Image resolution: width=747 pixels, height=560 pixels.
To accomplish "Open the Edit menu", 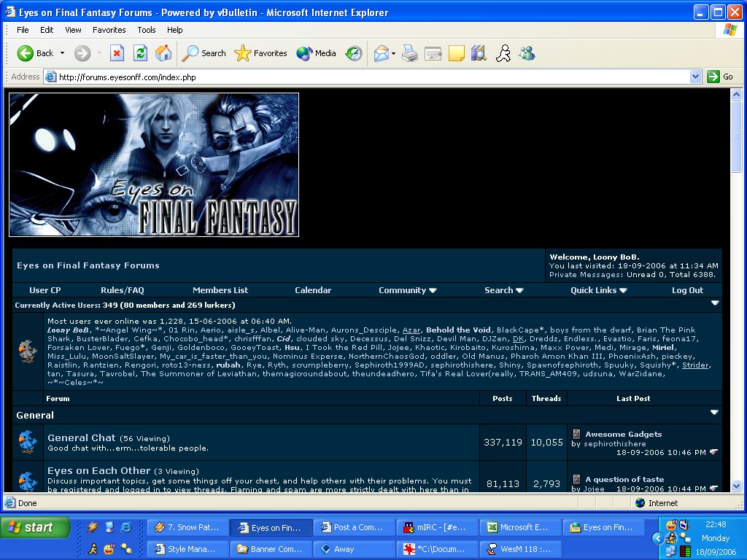I will click(47, 29).
